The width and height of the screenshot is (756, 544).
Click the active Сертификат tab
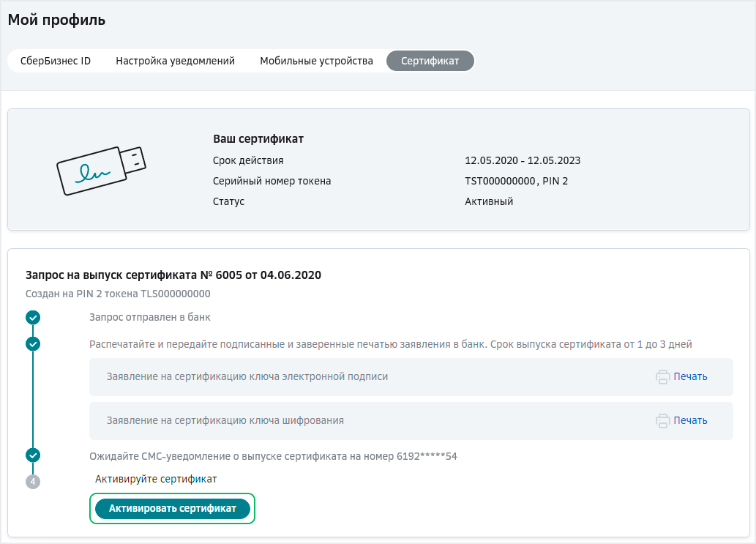click(430, 61)
